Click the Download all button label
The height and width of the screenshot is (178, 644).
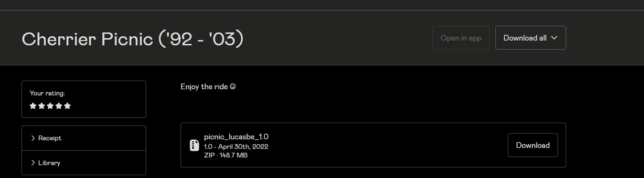525,38
